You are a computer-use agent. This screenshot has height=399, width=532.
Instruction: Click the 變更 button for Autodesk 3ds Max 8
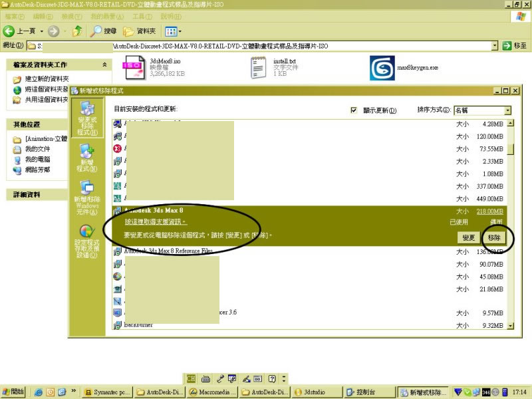(469, 238)
